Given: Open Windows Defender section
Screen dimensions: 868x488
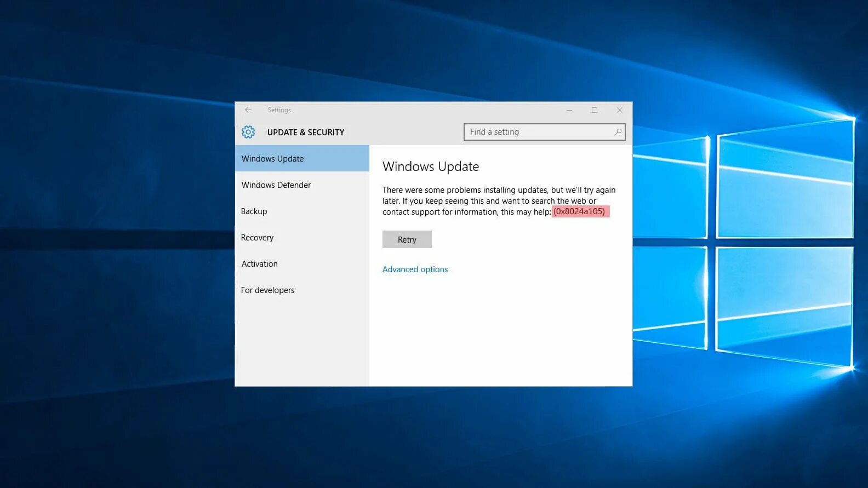Looking at the screenshot, I should pos(302,185).
